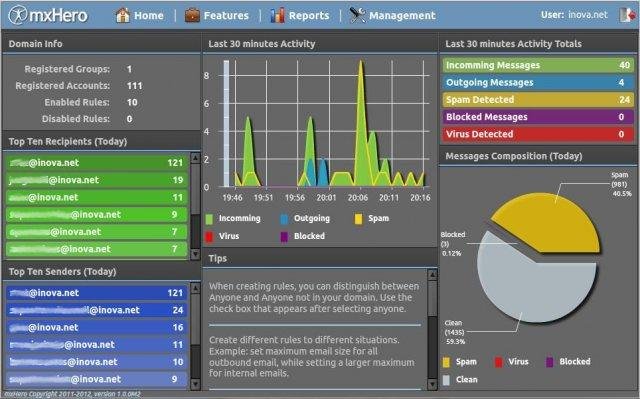This screenshot has width=640, height=399.
Task: Select the sender row showing 16 messages
Action: [x=97, y=328]
